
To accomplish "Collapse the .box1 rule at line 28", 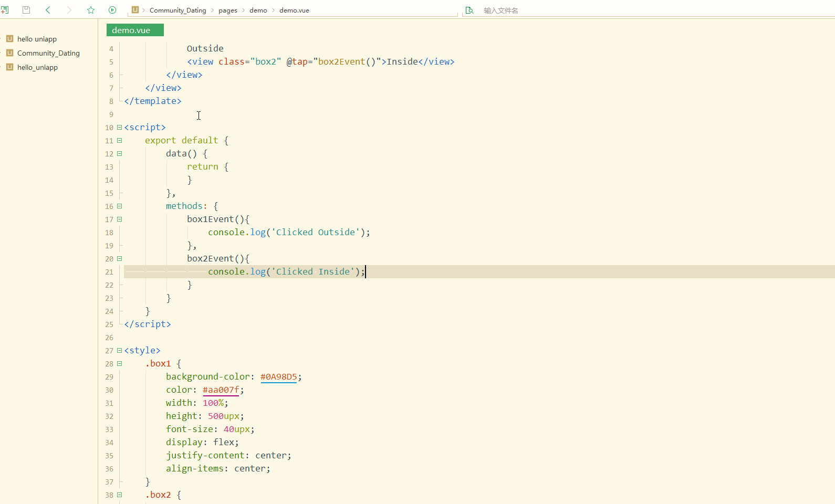I will [120, 363].
